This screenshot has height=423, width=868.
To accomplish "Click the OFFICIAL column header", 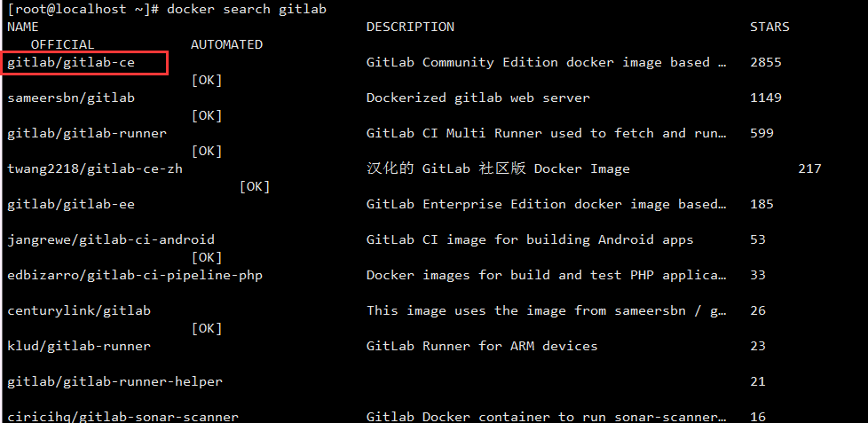I will point(62,45).
